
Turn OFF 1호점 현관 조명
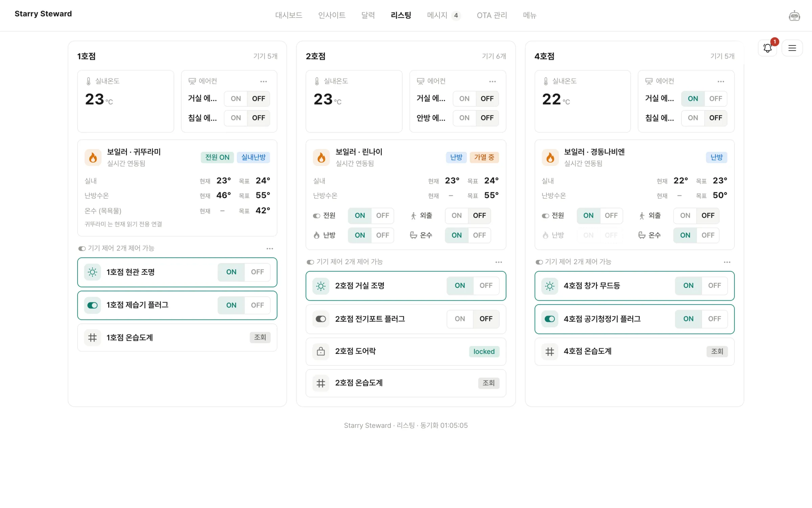pyautogui.click(x=257, y=272)
